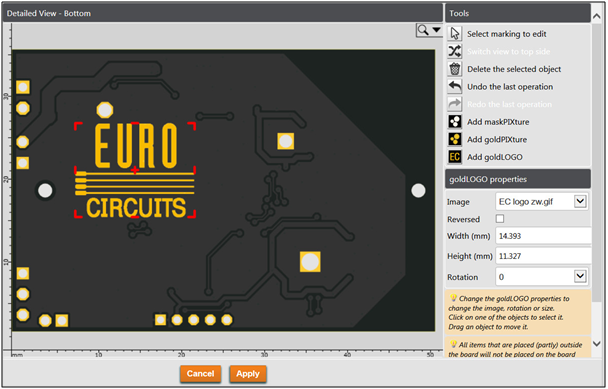Click the Add goldPIXture icon
Screen dimensions: 608x389
click(454, 139)
